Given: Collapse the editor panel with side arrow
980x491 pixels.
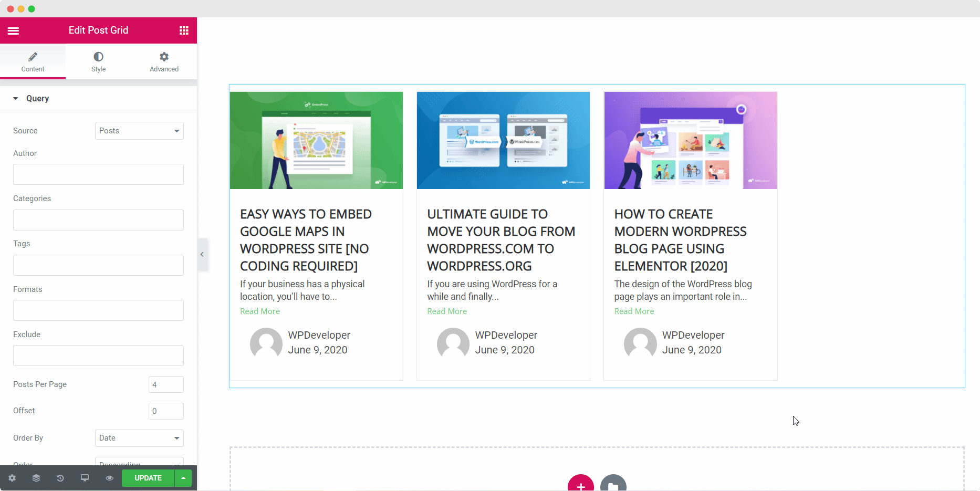Looking at the screenshot, I should (202, 255).
